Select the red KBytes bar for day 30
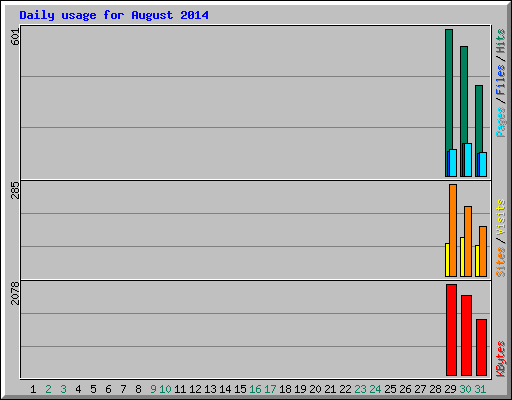The width and height of the screenshot is (512, 400). (x=466, y=335)
